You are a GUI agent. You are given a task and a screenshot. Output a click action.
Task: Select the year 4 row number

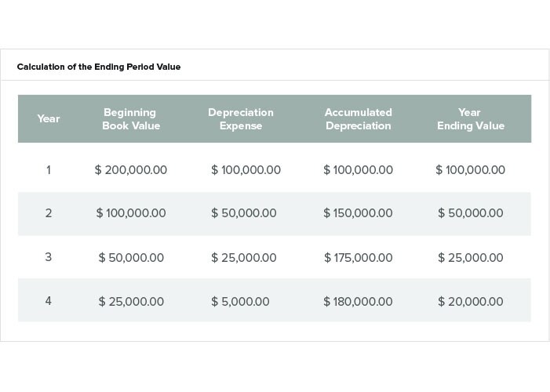tap(49, 301)
